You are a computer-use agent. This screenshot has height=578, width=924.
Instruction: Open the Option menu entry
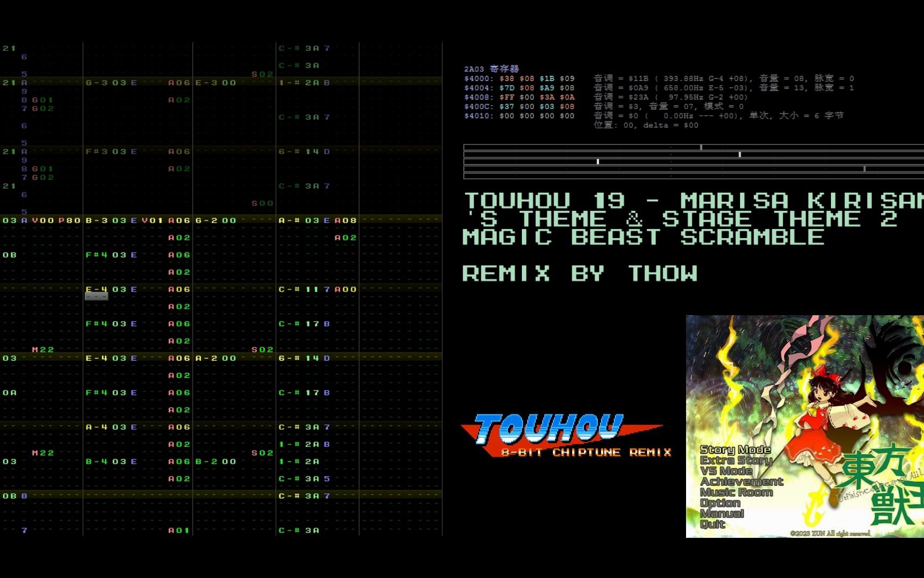(720, 503)
